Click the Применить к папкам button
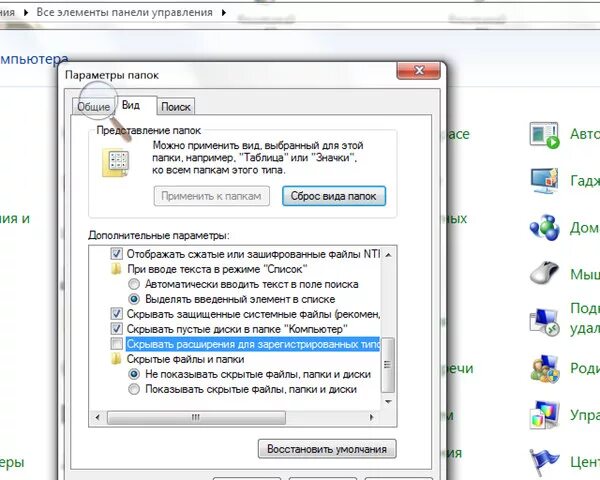 [212, 196]
